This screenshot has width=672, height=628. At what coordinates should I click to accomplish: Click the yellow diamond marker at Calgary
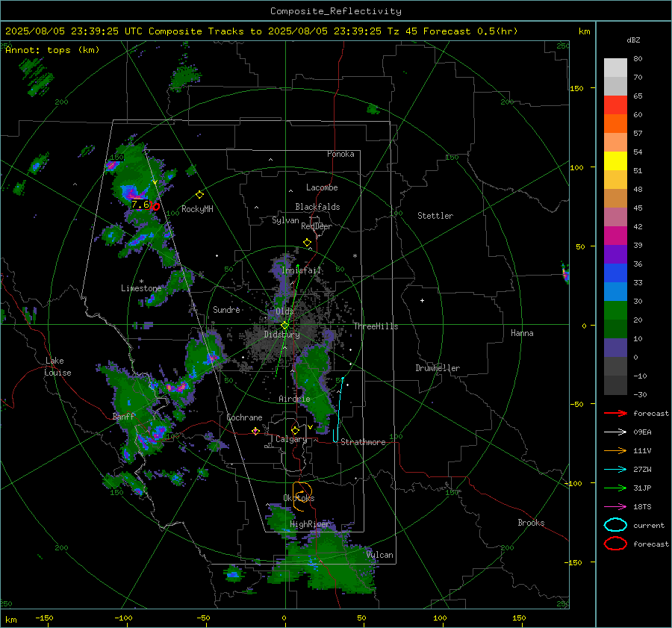point(295,430)
